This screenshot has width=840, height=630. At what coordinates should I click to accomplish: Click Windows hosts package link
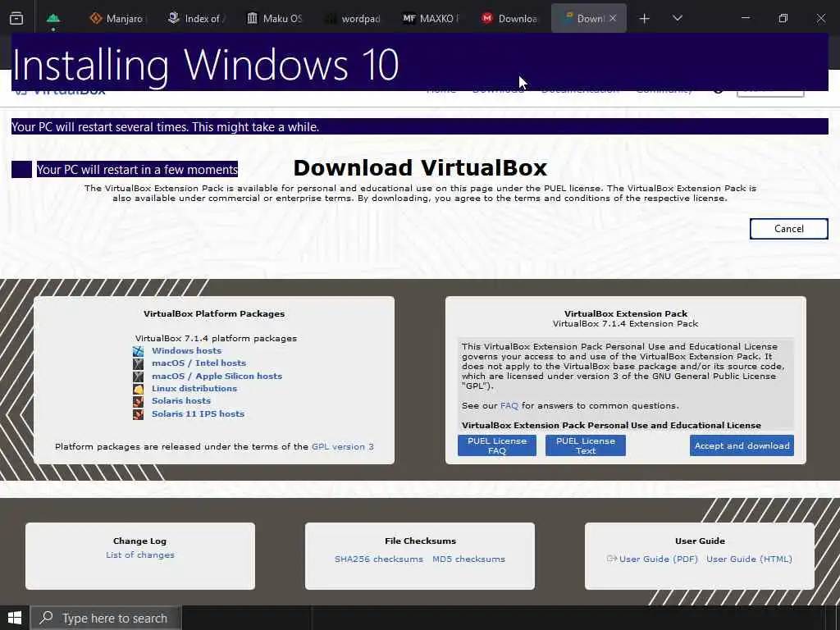coord(186,350)
